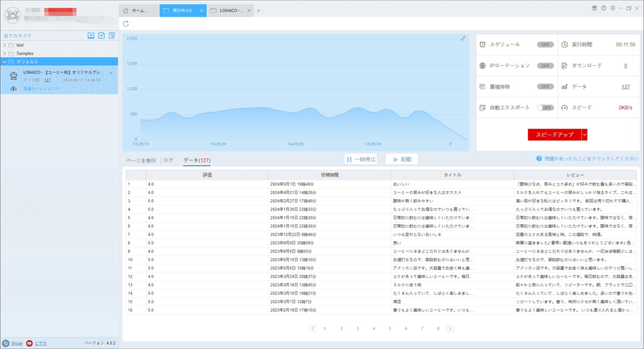
Task: Expand the test folder
Action: click(5, 45)
